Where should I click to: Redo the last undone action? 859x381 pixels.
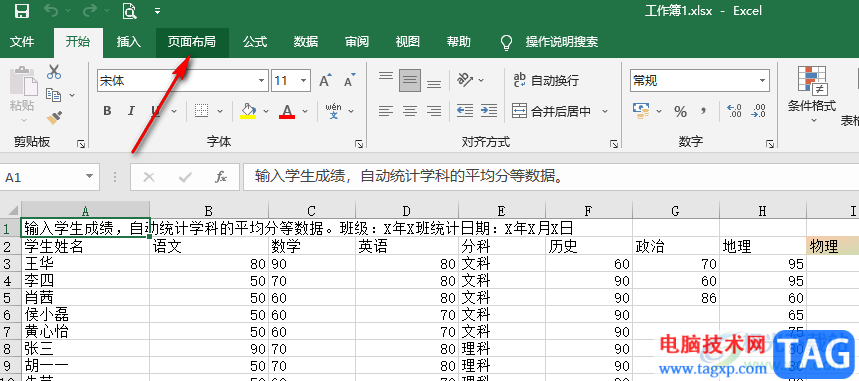tap(91, 10)
